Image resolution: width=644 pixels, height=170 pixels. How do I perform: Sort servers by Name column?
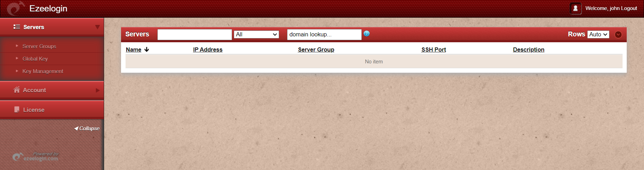134,50
